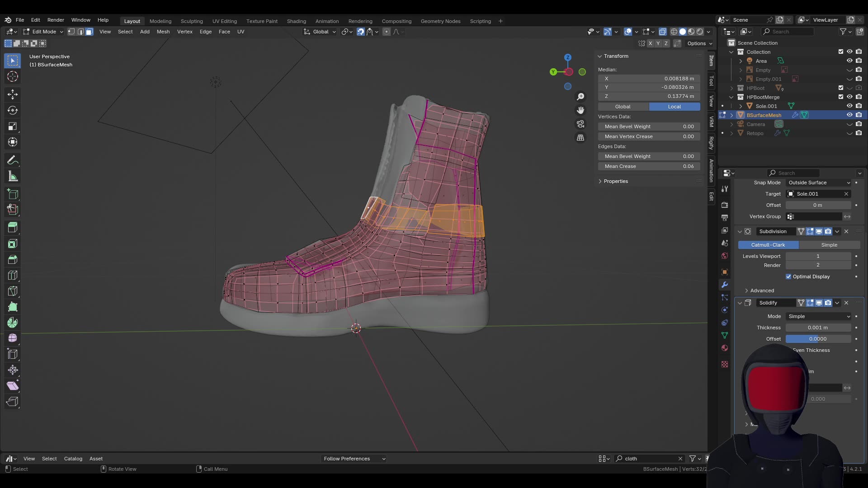Enable proportional editing in the header
Image resolution: width=868 pixels, height=488 pixels.
pyautogui.click(x=387, y=32)
